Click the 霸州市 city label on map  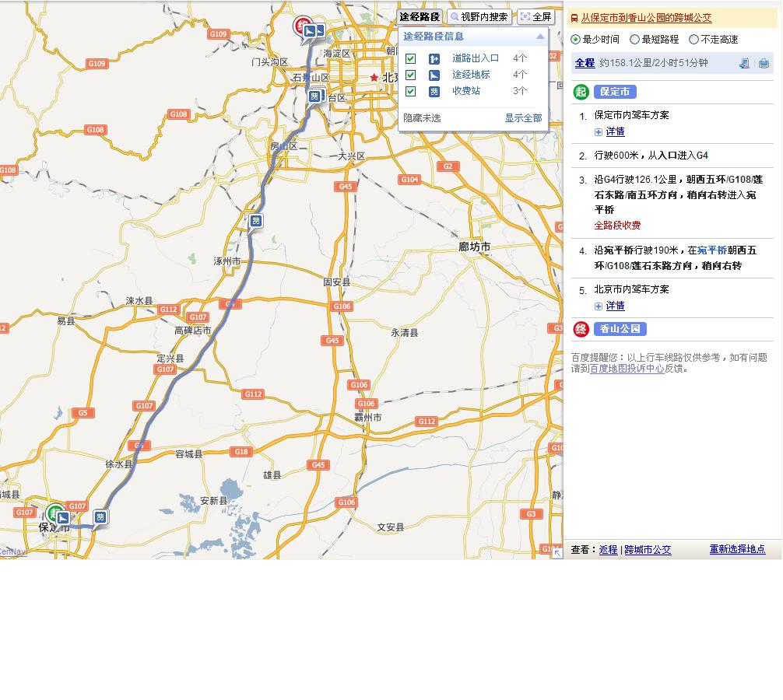click(x=368, y=417)
